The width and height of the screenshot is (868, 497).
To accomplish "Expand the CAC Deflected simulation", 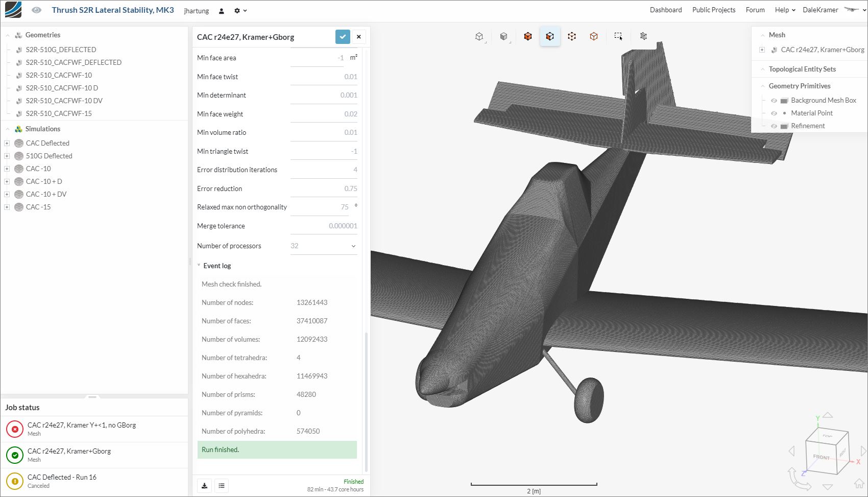I will (x=7, y=143).
